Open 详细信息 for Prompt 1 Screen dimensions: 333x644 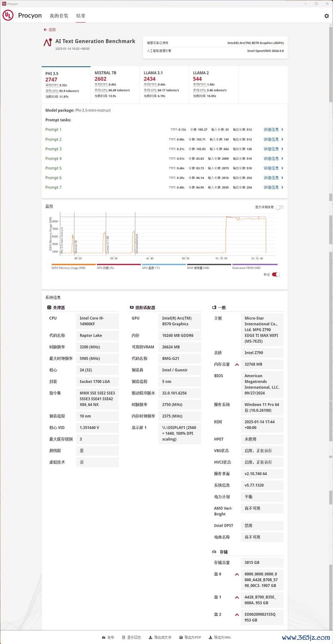(273, 129)
